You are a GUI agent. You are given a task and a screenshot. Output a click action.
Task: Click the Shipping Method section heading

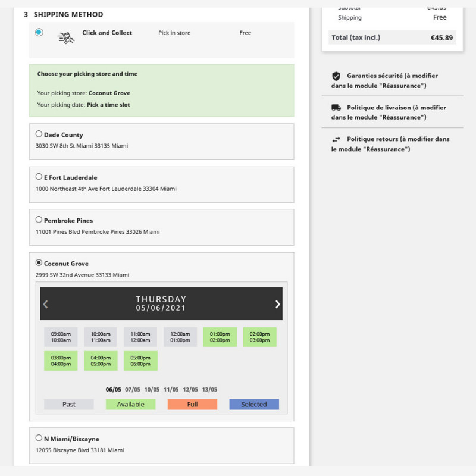[x=68, y=14]
